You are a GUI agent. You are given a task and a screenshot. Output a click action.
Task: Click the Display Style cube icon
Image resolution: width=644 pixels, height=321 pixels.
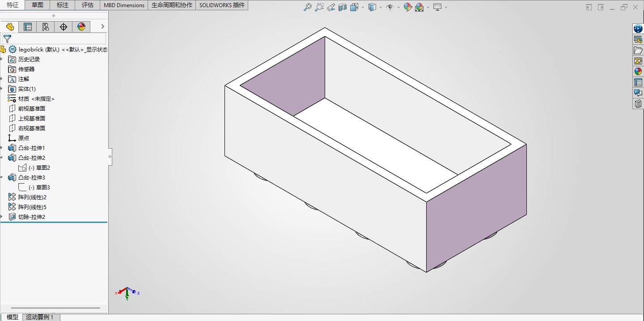point(372,7)
